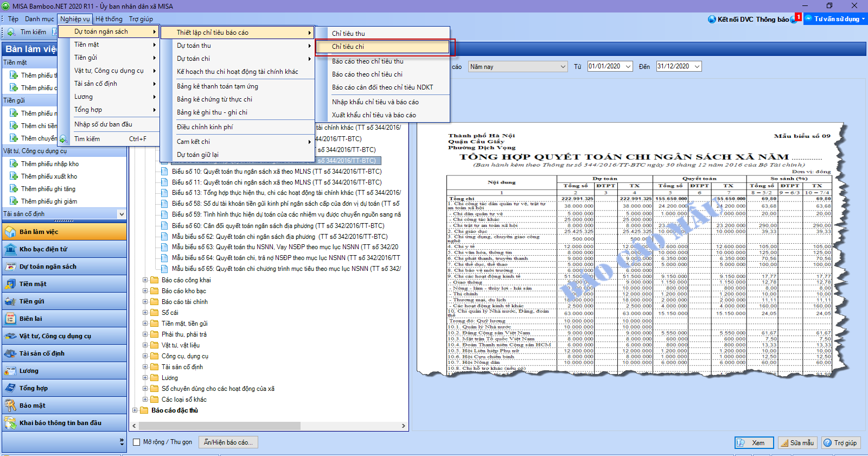Open the Lương sidebar icon
Viewport: 868px width, 456px height.
[10, 371]
